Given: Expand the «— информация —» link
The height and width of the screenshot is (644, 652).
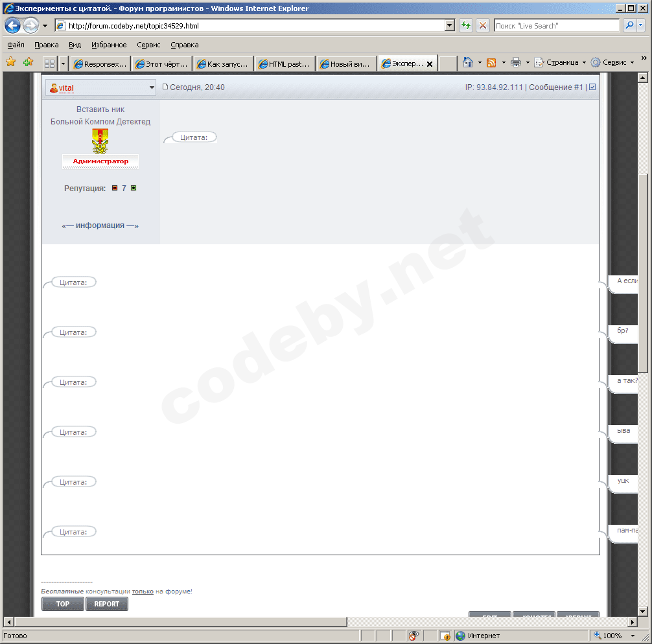Looking at the screenshot, I should [x=100, y=225].
